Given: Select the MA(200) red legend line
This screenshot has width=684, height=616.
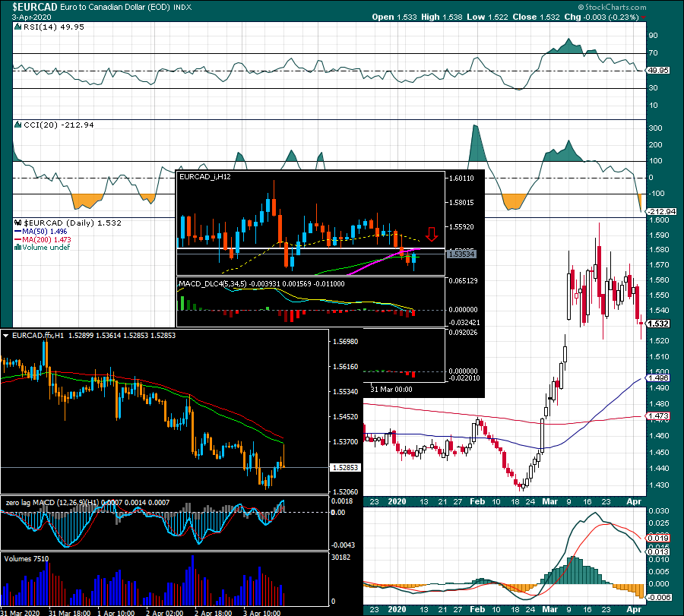Looking at the screenshot, I should (18, 240).
